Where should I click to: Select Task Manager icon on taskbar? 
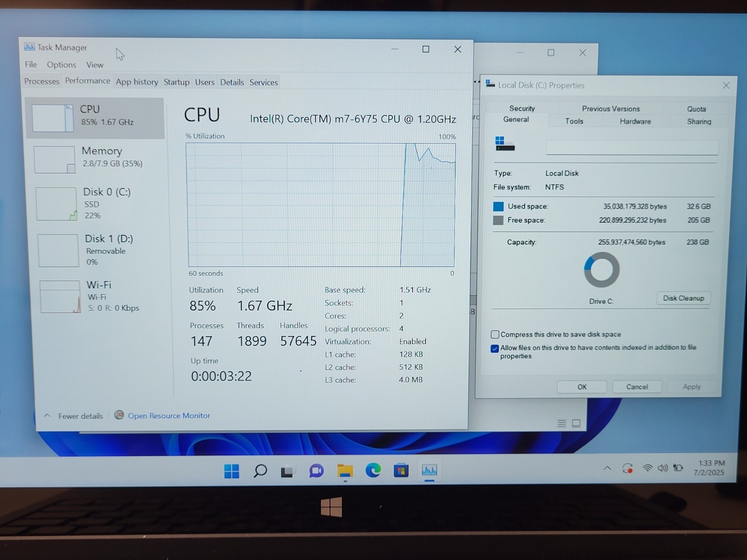[429, 470]
